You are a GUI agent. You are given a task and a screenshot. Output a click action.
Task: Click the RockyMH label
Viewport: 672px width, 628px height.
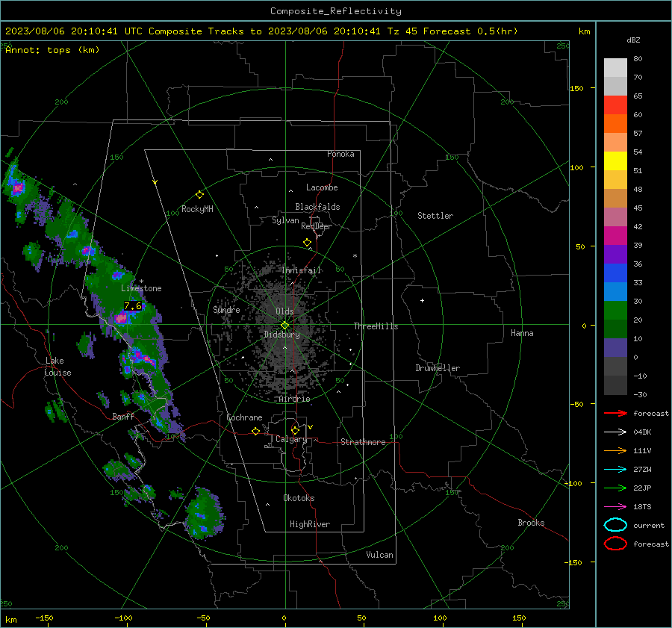[x=197, y=209]
